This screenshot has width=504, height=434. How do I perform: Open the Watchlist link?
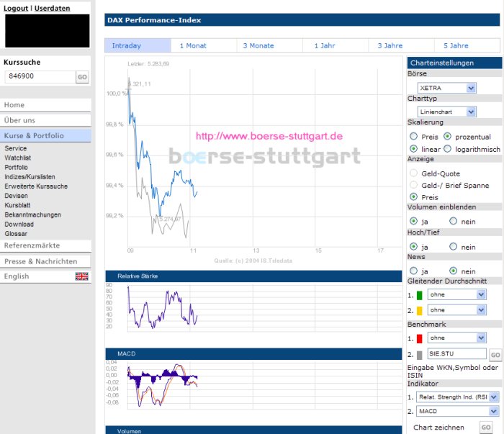(18, 158)
